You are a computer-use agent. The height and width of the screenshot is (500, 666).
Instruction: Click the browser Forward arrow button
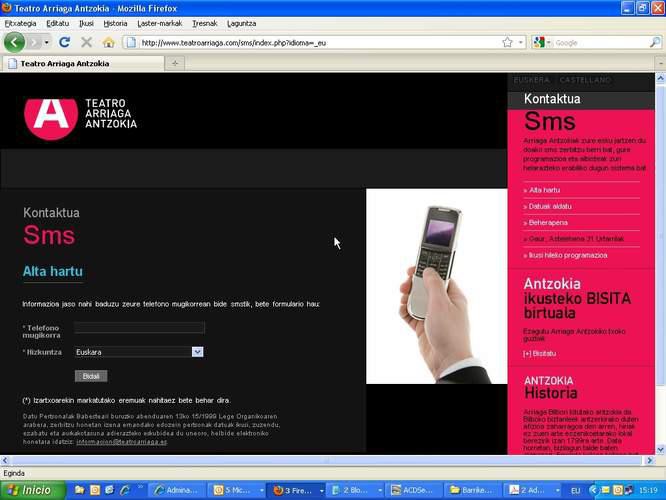coord(34,42)
